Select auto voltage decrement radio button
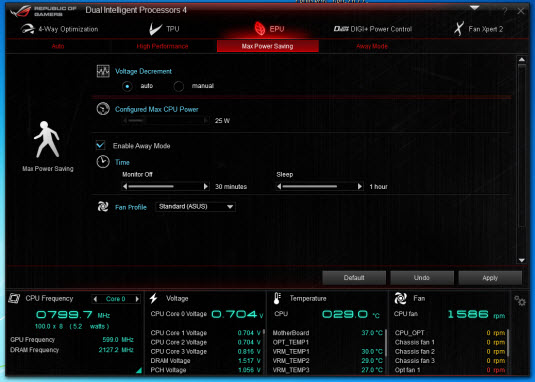 [127, 86]
